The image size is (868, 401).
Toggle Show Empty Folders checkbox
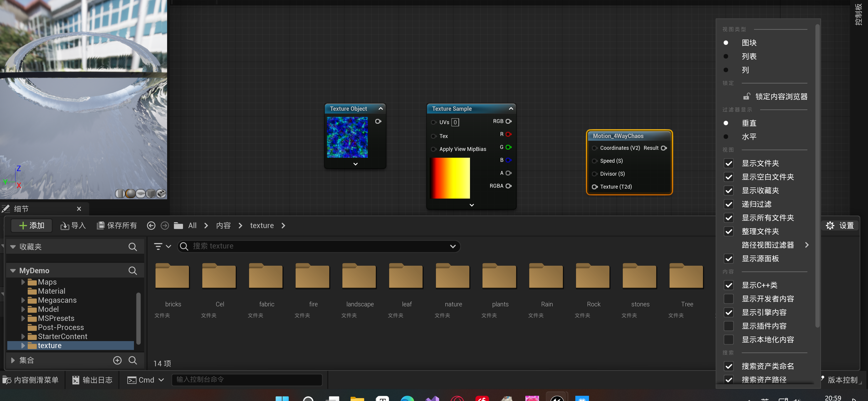[x=729, y=177]
